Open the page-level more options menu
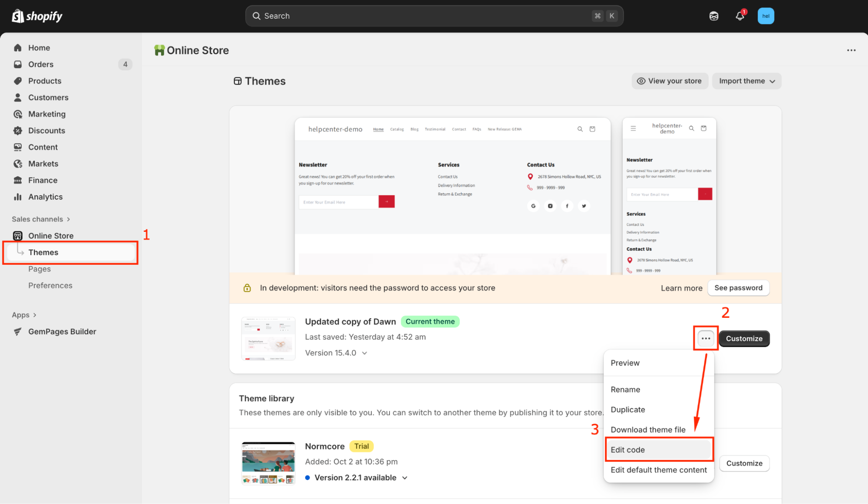868x504 pixels. (851, 50)
